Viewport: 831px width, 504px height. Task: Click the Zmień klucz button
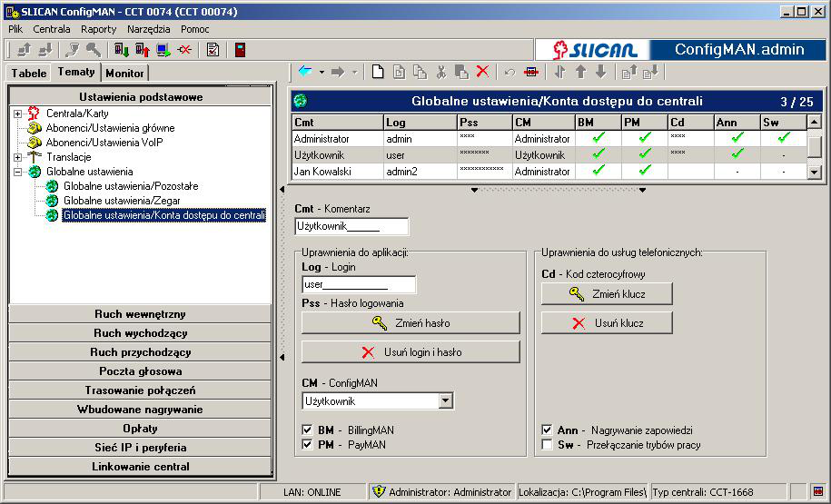point(607,293)
